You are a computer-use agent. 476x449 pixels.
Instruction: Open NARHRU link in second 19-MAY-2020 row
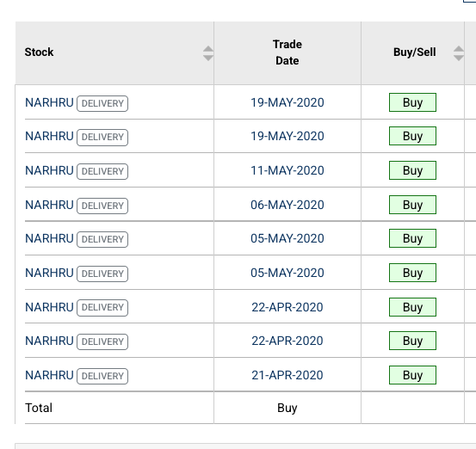click(x=49, y=136)
